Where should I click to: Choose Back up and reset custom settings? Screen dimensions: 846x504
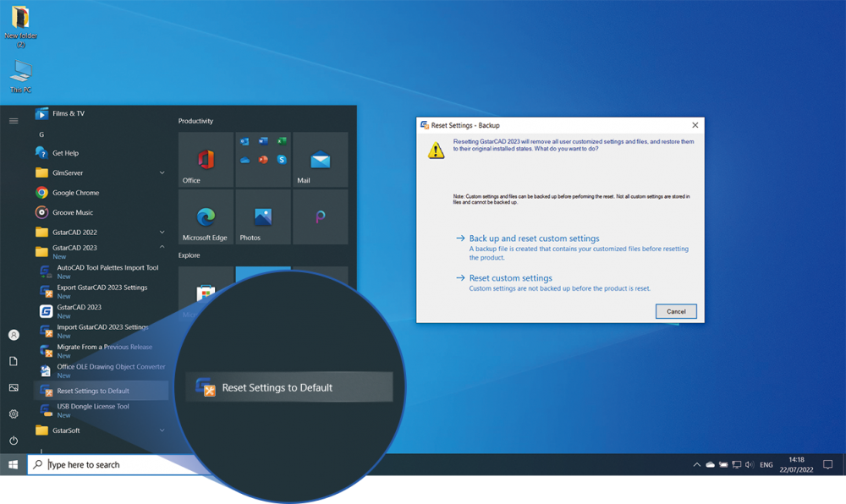(534, 238)
